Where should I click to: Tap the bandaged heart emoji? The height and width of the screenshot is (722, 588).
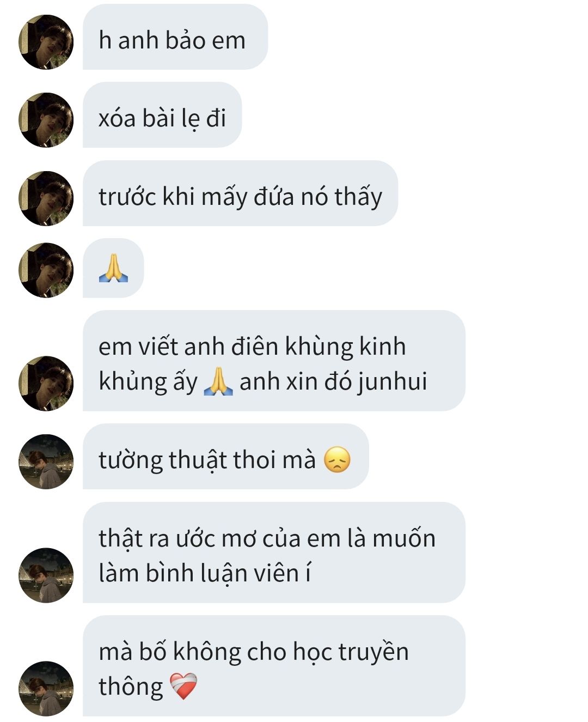click(x=183, y=687)
